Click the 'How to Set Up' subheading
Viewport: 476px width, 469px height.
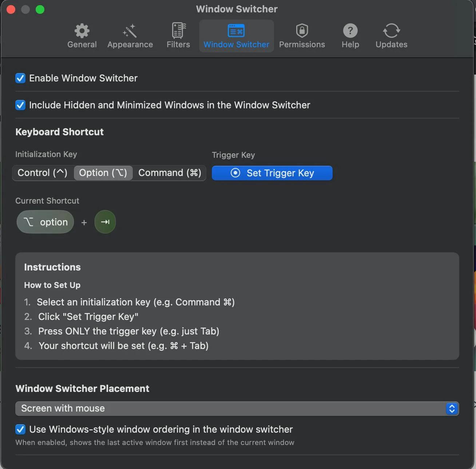[x=52, y=285]
